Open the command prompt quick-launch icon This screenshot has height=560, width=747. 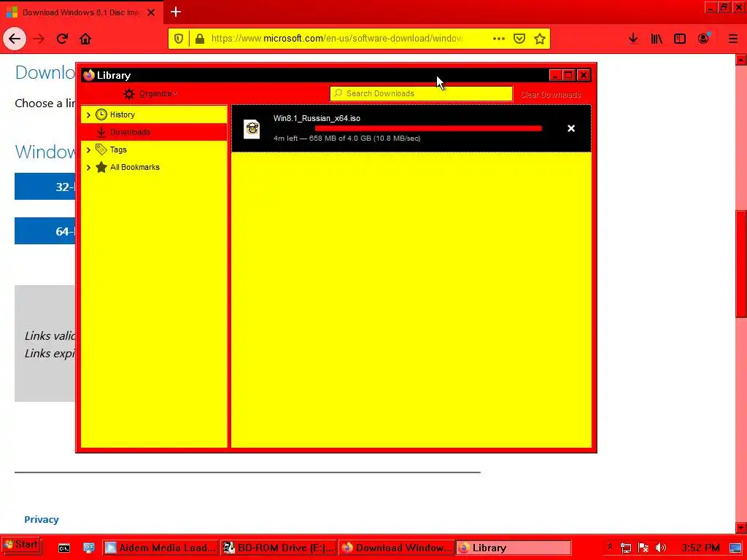tap(64, 548)
